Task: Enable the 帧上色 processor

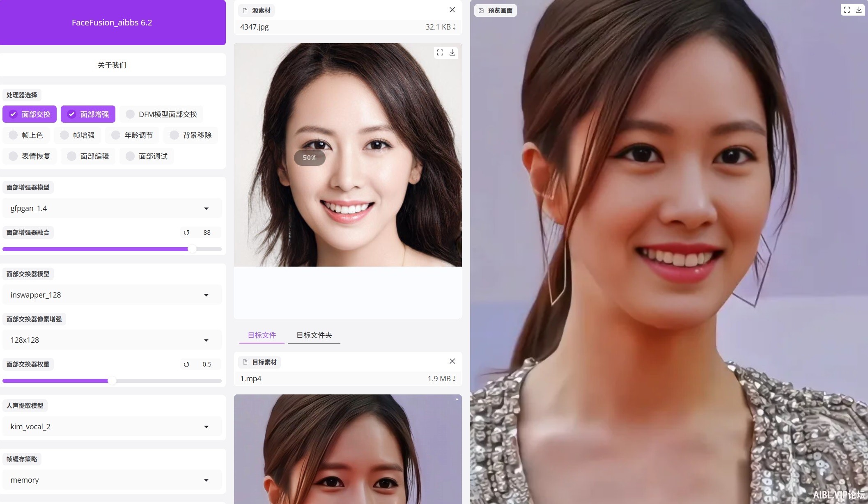Action: [x=26, y=135]
